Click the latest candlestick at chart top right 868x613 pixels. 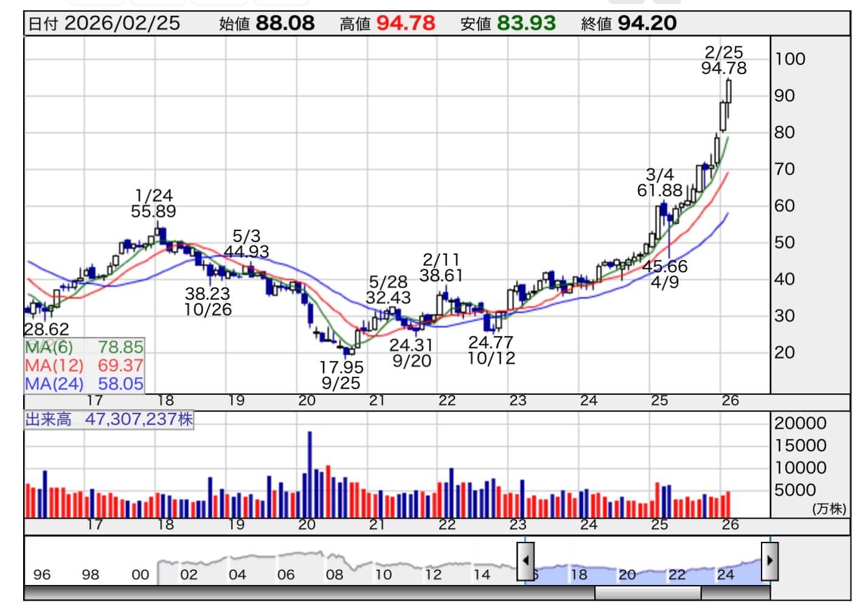coord(729,91)
